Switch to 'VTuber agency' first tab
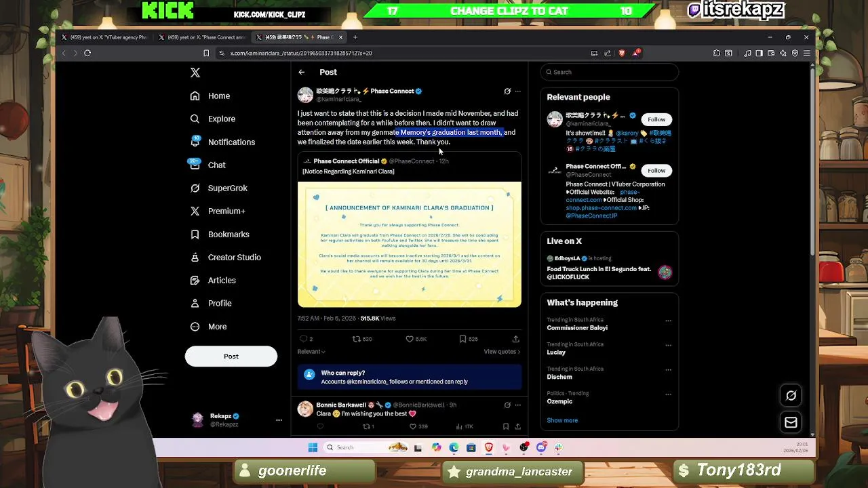 click(x=104, y=37)
